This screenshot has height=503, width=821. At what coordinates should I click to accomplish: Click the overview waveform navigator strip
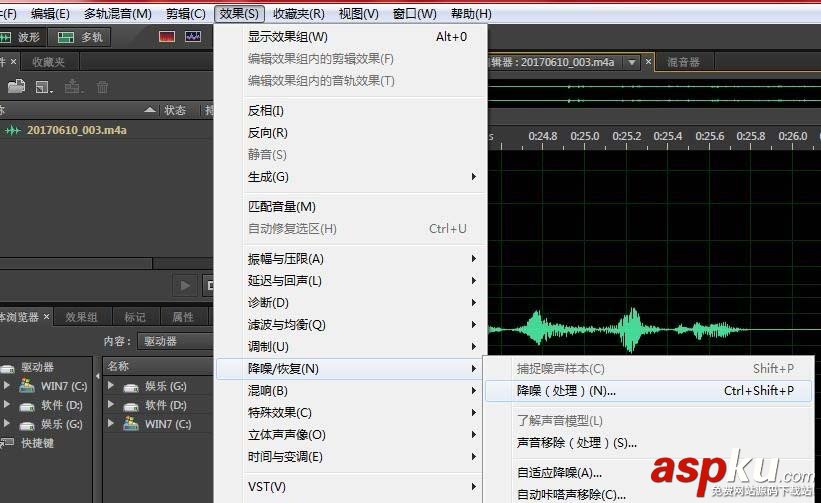tap(654, 93)
